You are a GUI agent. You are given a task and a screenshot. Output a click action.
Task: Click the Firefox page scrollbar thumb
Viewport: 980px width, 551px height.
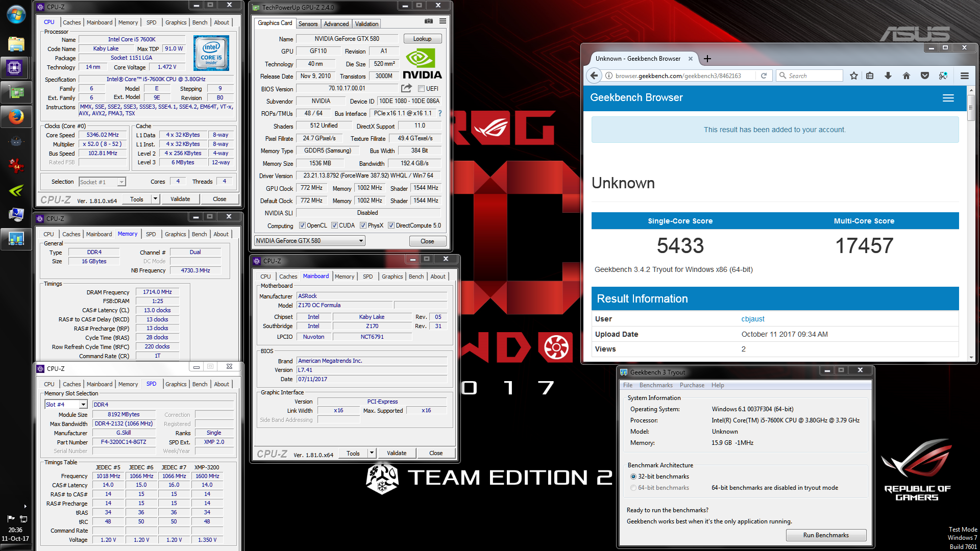tap(971, 108)
